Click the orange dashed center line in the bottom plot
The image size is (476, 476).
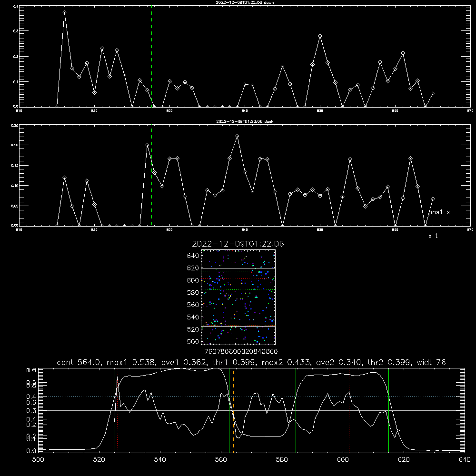(x=233, y=410)
